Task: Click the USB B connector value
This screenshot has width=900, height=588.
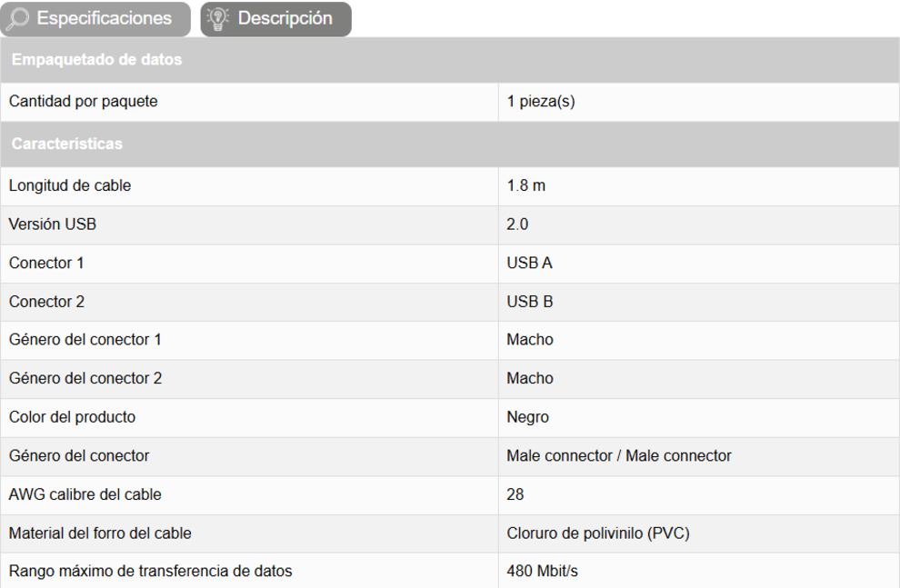Action: 529,302
